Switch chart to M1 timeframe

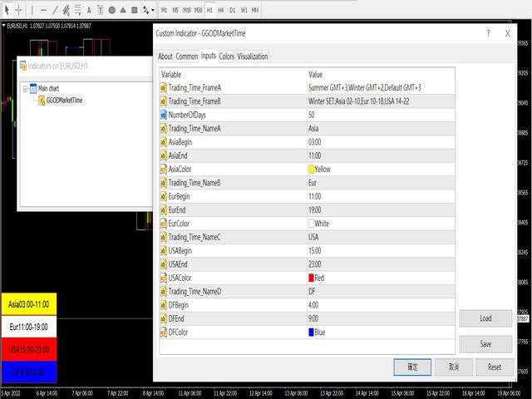click(x=164, y=10)
